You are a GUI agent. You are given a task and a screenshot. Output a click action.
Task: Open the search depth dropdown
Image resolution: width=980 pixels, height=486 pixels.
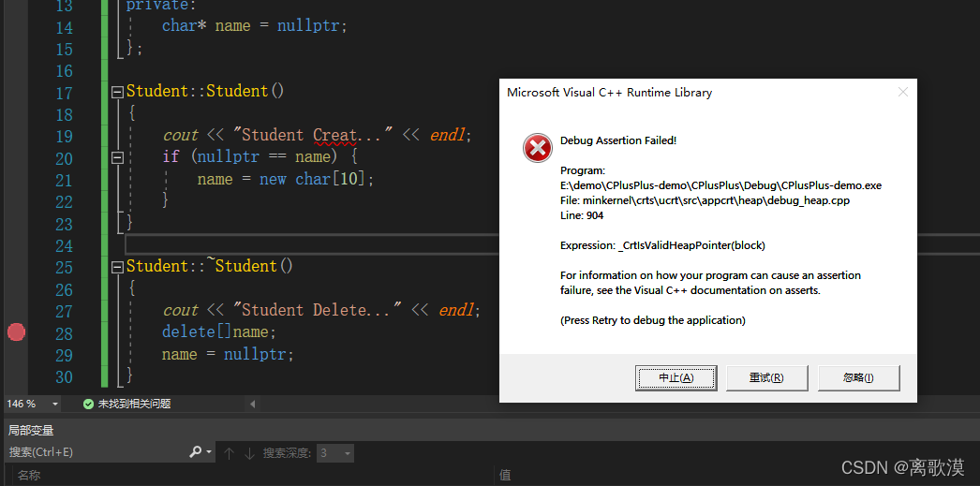(x=348, y=453)
